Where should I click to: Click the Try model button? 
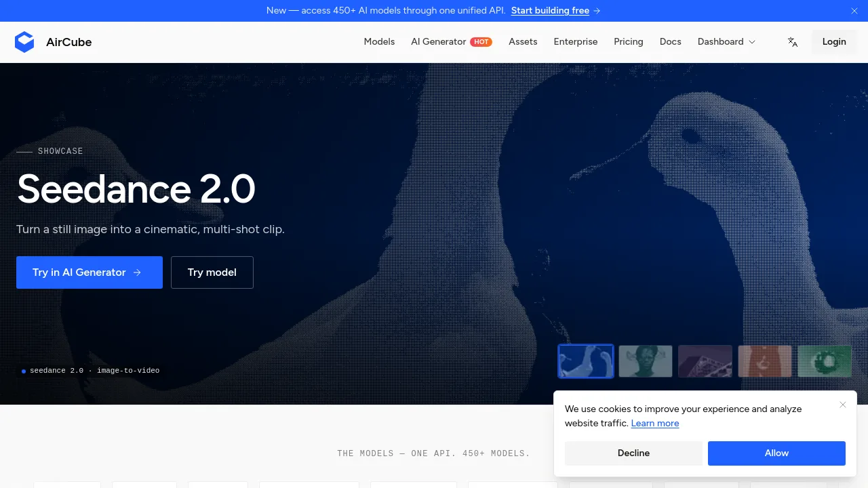212,272
